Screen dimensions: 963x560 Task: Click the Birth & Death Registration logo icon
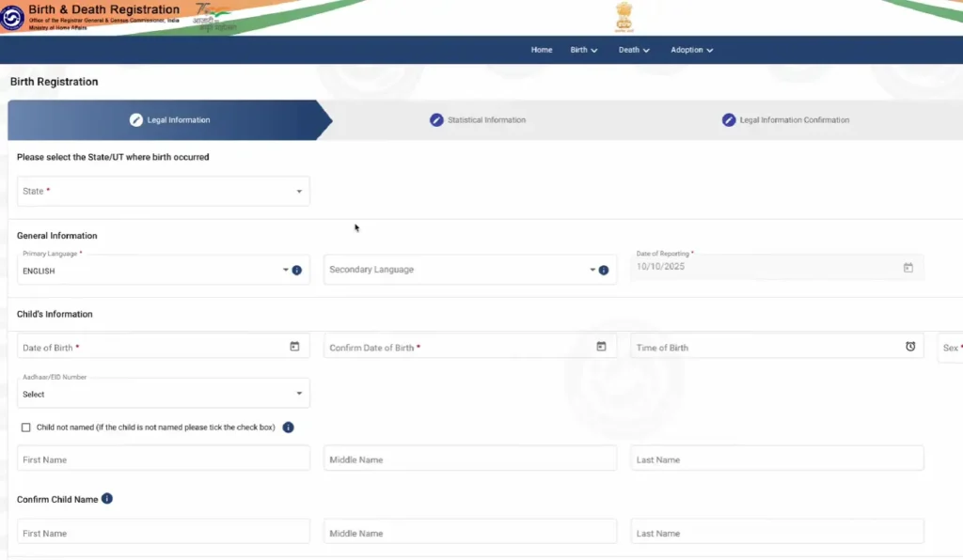coord(14,17)
